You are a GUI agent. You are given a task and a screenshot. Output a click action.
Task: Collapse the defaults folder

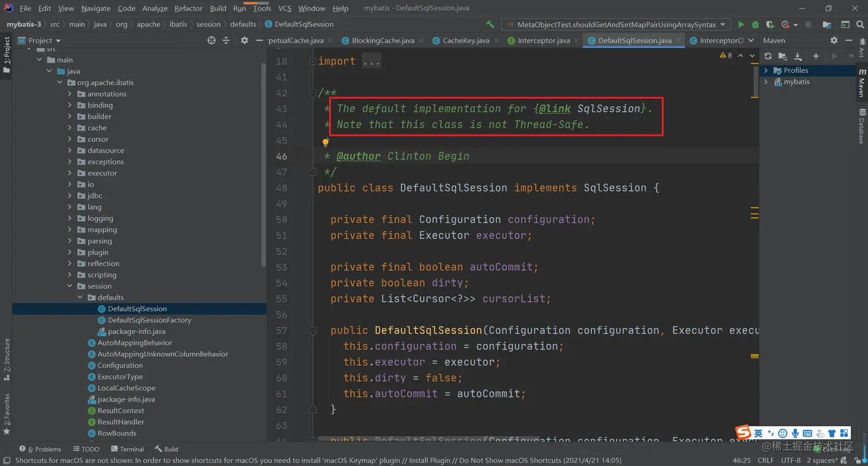click(x=80, y=298)
